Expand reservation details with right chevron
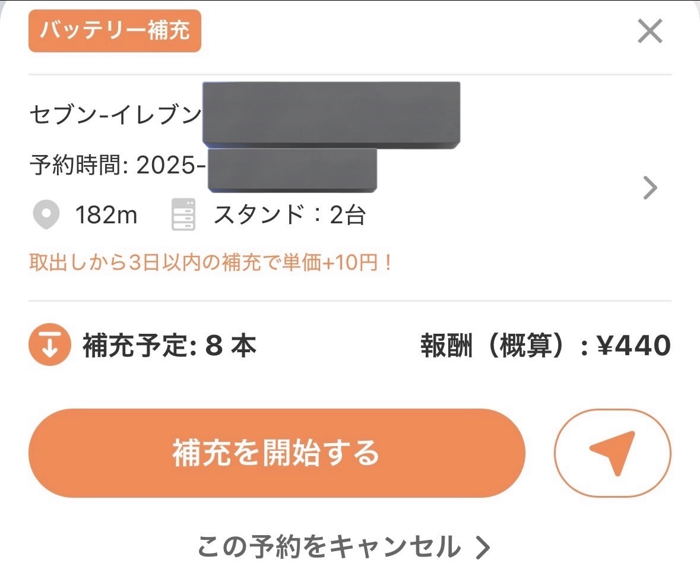The height and width of the screenshot is (588, 700). tap(651, 188)
